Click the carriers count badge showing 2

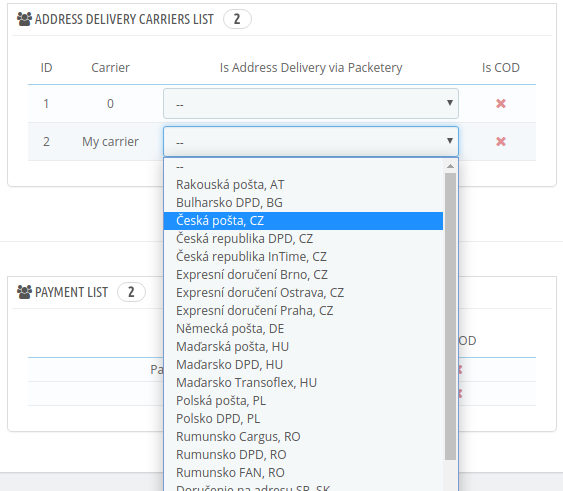[237, 19]
